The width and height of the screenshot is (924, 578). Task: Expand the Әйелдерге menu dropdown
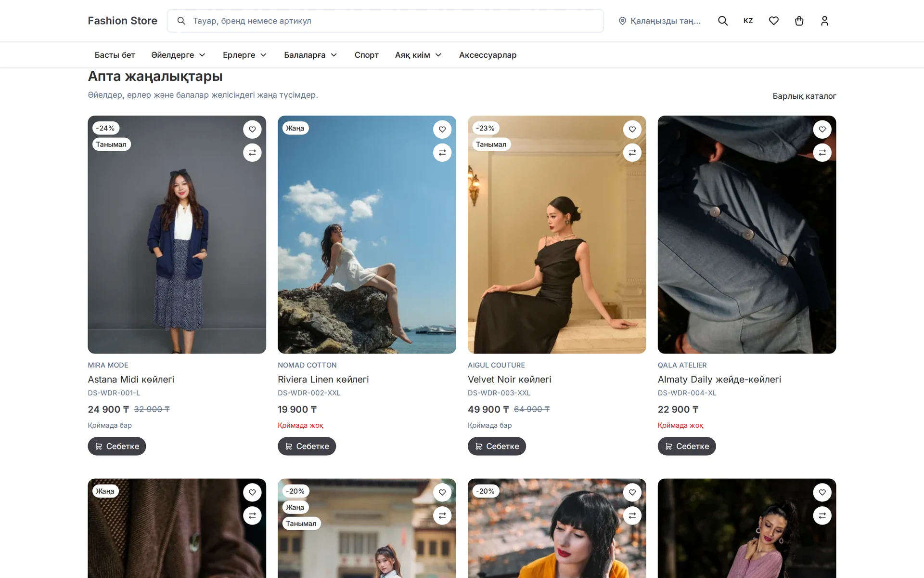pyautogui.click(x=179, y=55)
